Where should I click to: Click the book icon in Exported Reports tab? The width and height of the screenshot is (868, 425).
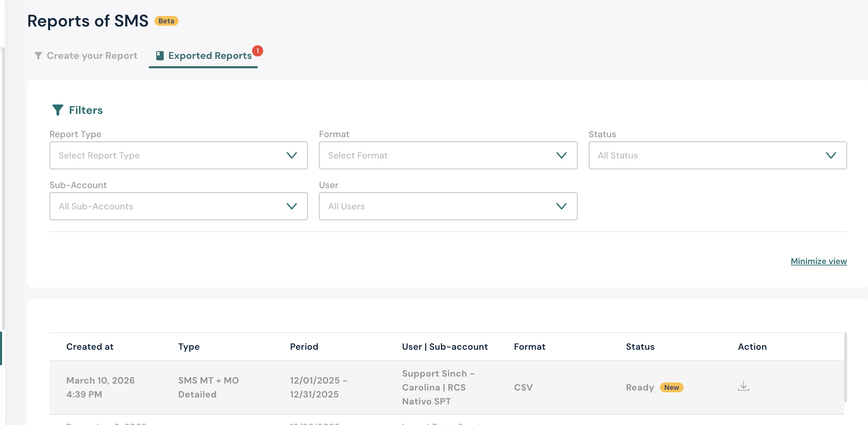[x=160, y=56]
